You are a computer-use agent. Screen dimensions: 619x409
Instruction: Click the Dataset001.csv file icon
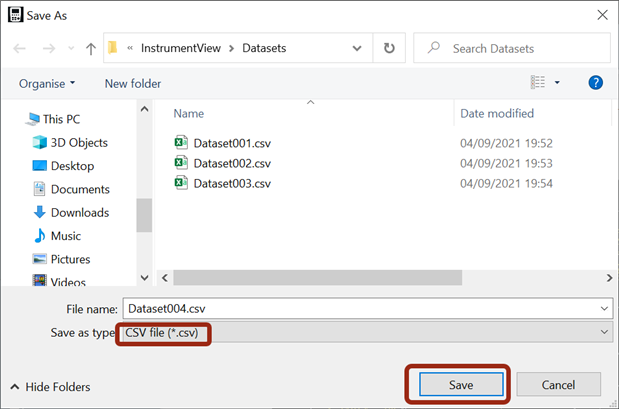[x=181, y=143]
